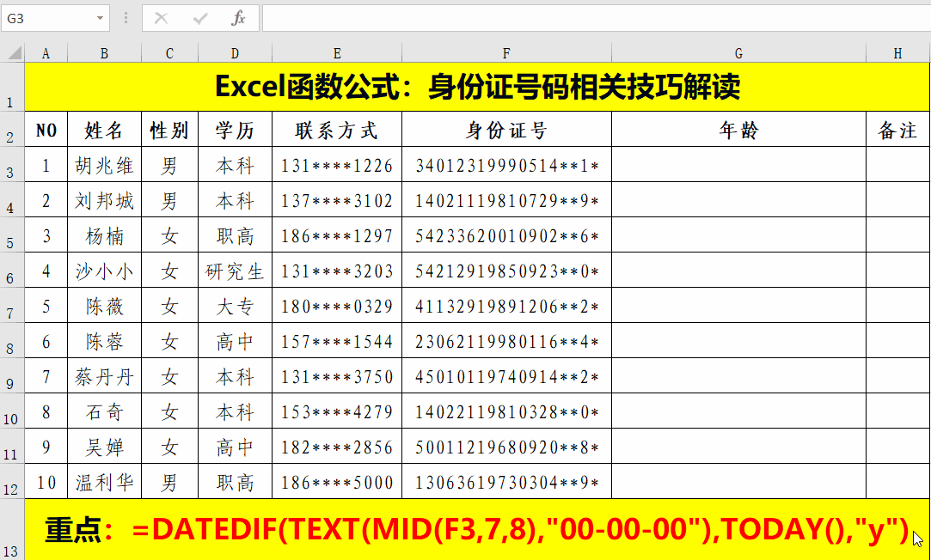Click the empty 年龄 cell for 胡兆维
931x560 pixels.
pos(738,165)
